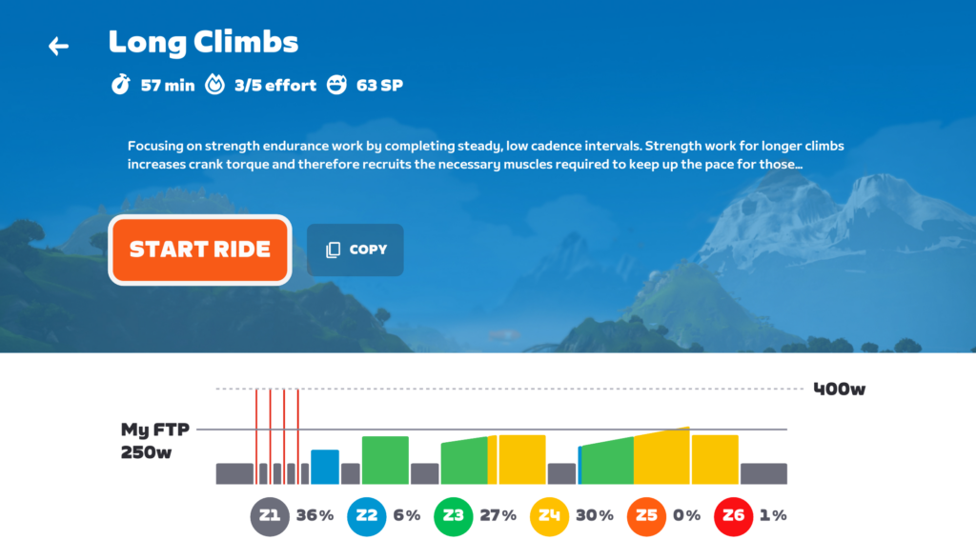Image resolution: width=976 pixels, height=560 pixels.
Task: Click the My FTP 250w label
Action: 155,441
